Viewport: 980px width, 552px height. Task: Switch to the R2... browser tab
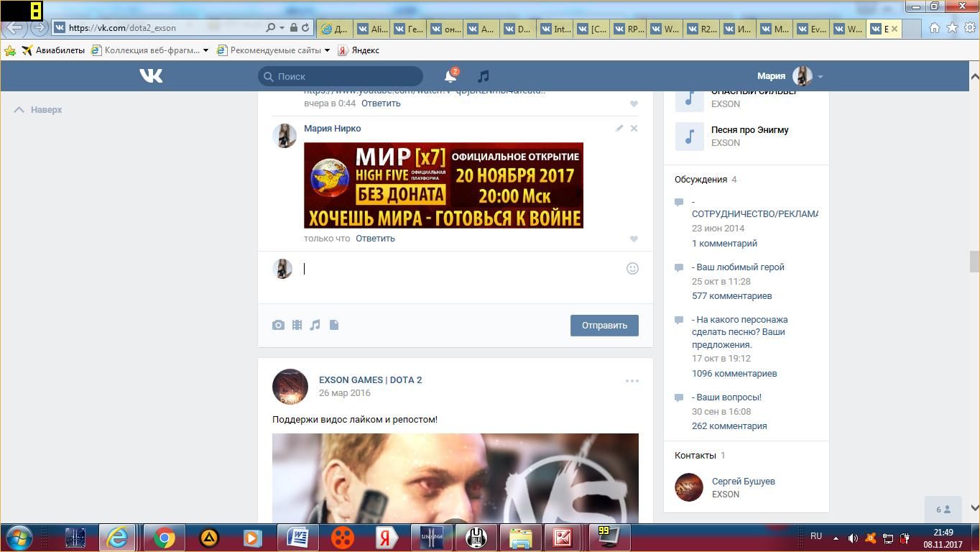click(x=703, y=29)
